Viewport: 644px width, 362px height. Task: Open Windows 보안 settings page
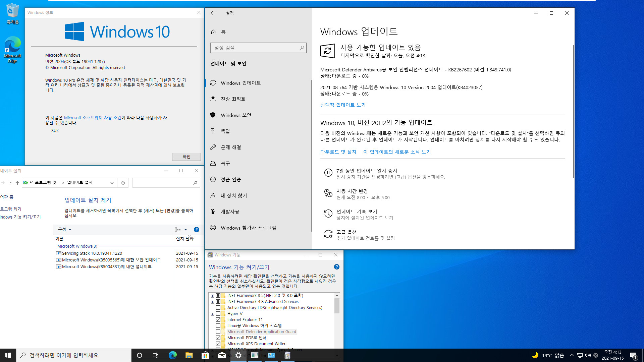tap(258, 115)
